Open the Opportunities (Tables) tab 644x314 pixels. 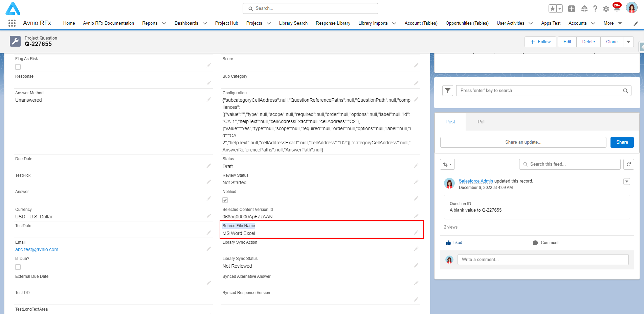[467, 23]
